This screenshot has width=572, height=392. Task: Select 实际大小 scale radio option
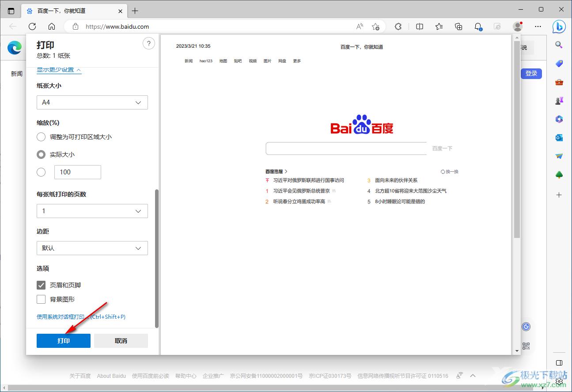click(x=41, y=155)
